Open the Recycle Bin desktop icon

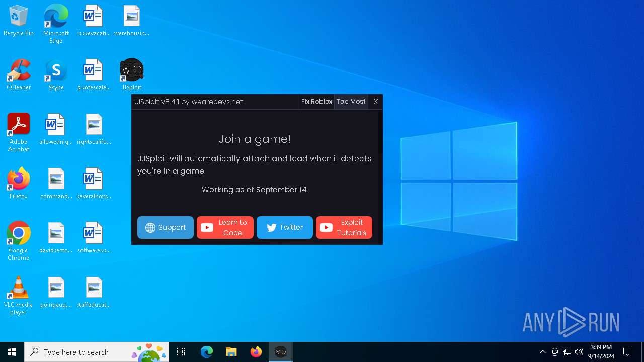(19, 21)
